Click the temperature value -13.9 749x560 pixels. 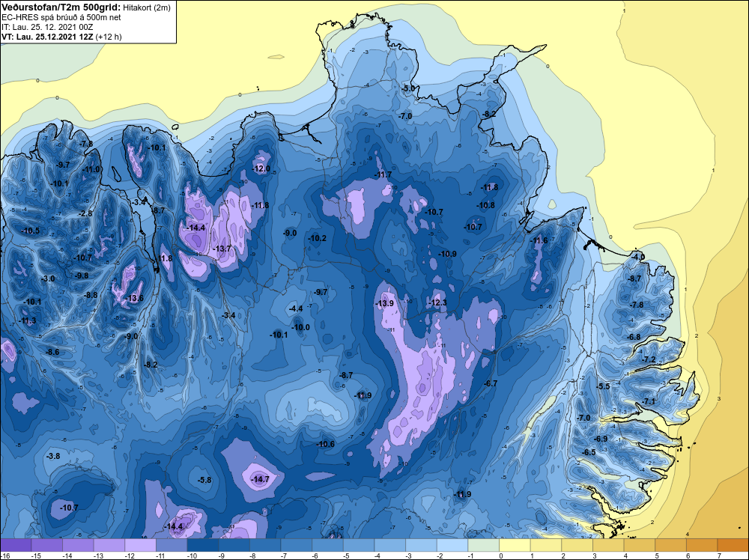click(384, 303)
